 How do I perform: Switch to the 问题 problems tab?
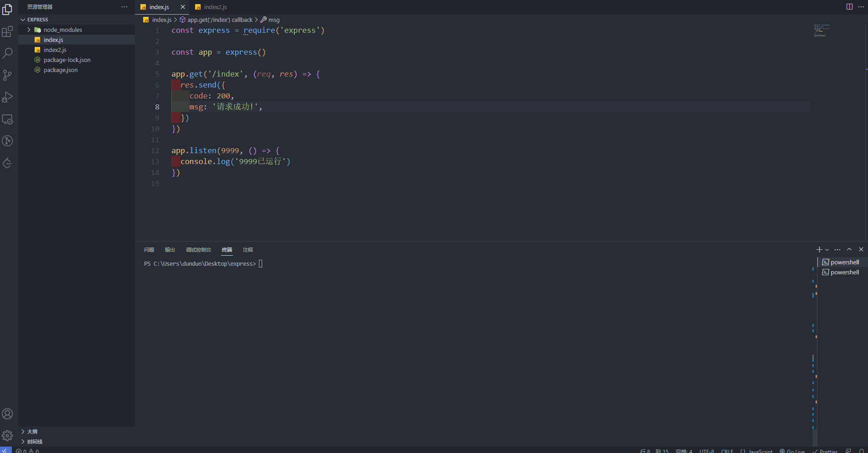149,250
